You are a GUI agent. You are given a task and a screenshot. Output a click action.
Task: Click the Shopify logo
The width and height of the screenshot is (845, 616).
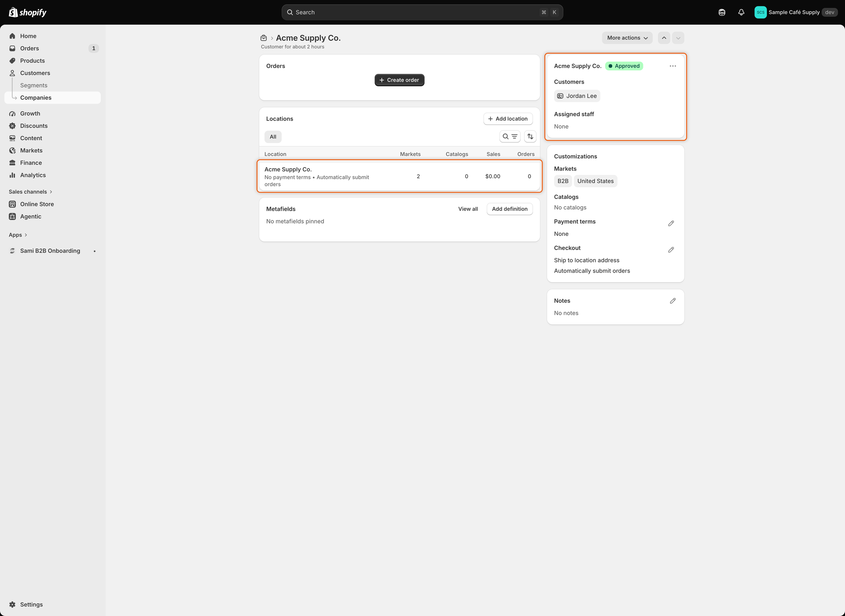[x=27, y=12]
